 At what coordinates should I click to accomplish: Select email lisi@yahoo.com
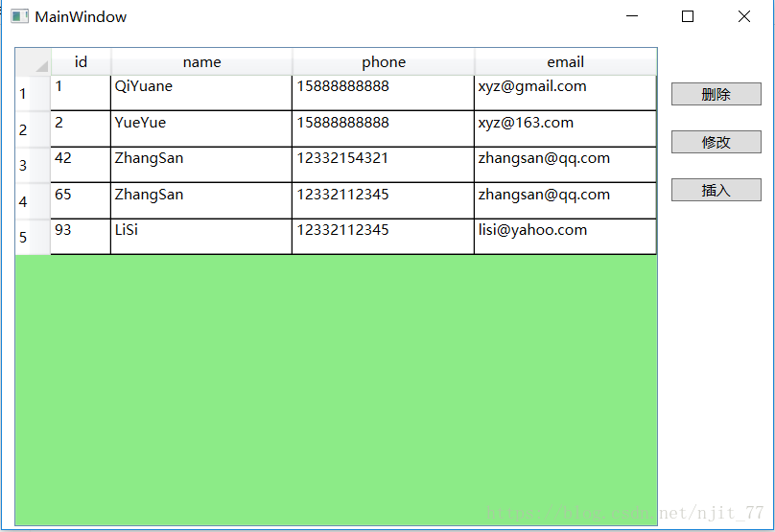566,237
